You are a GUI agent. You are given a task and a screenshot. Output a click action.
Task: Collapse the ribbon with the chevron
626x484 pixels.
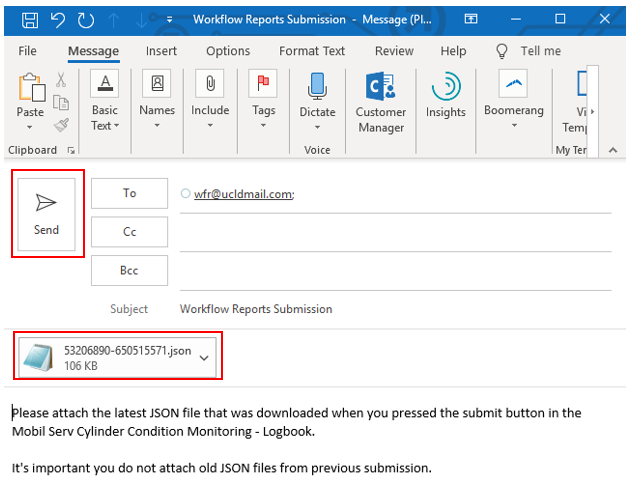tap(613, 149)
